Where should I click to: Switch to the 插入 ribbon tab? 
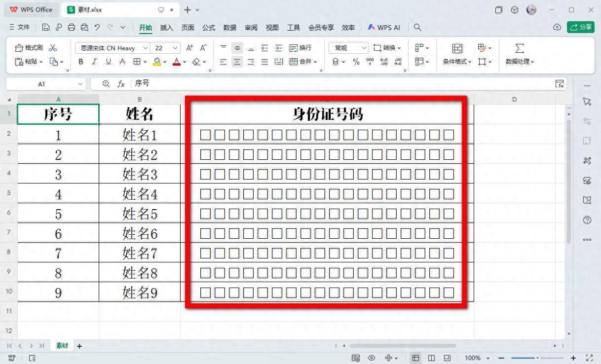coord(166,28)
